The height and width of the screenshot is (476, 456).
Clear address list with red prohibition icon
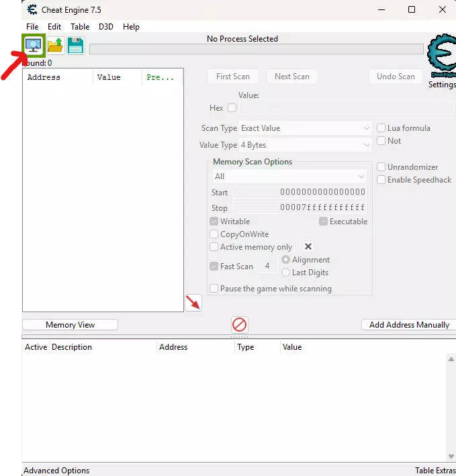[x=240, y=325]
